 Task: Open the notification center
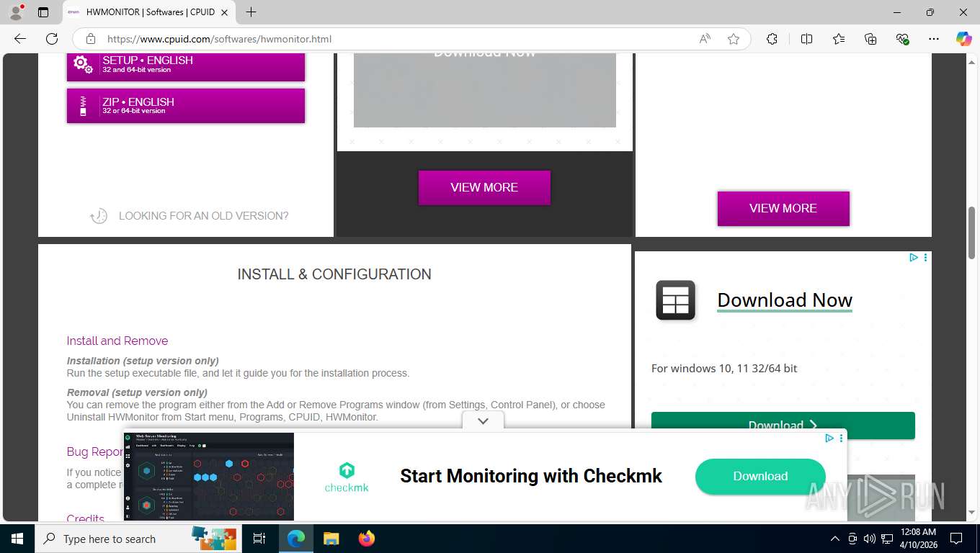(956, 539)
